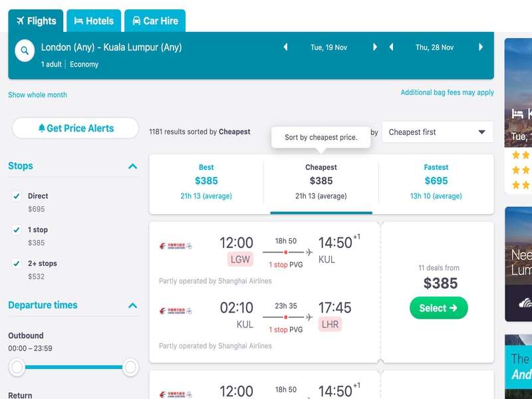Viewport: 532px width, 399px height.
Task: Open the Cheapest first sort dropdown
Action: [x=438, y=132]
